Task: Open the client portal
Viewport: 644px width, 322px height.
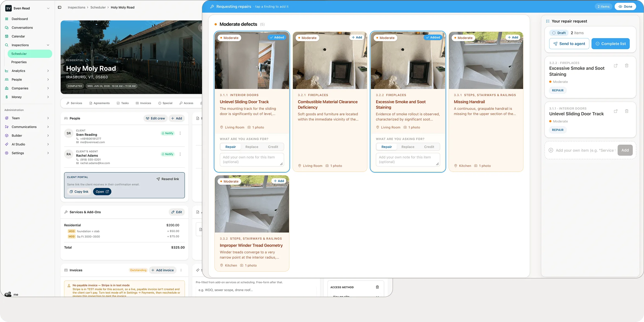Action: click(x=102, y=192)
